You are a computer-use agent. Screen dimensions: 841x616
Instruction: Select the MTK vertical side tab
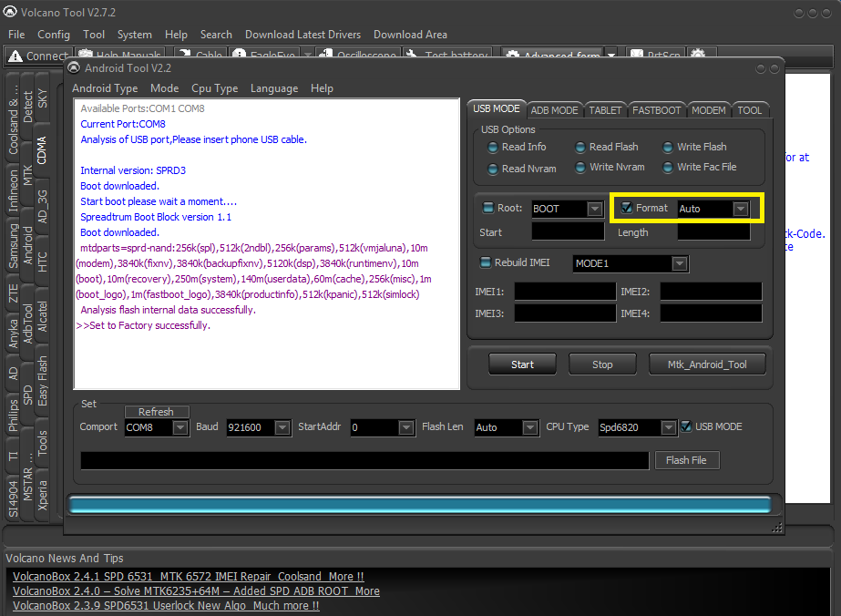[28, 176]
